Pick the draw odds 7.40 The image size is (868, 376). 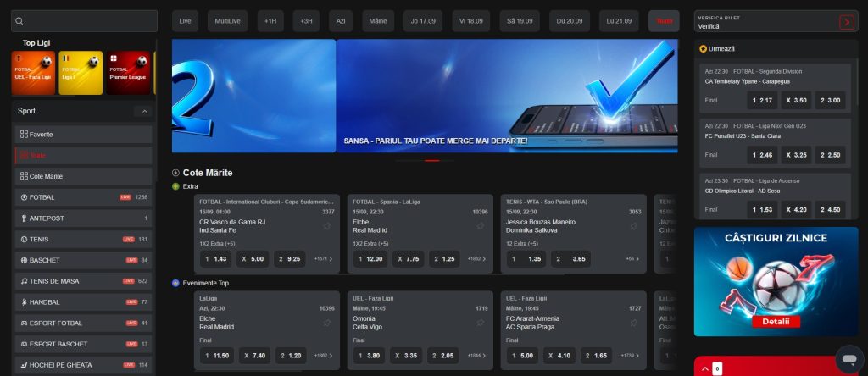pyautogui.click(x=254, y=356)
